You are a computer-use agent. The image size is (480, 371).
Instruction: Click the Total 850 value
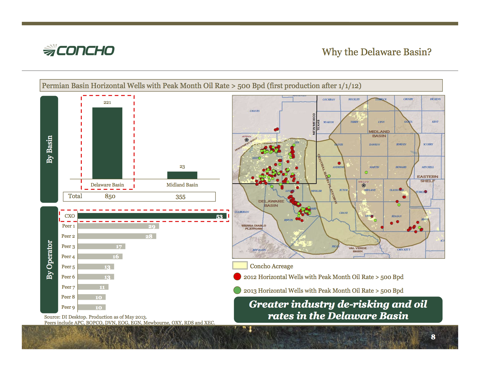tap(110, 196)
